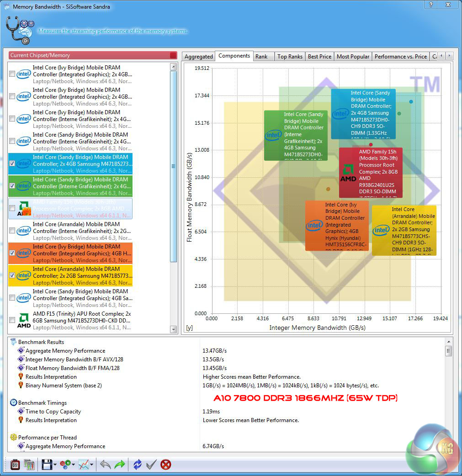
Task: Click icon beside Integer Memory Bandwidth B/F AVX/128
Action: 21,359
